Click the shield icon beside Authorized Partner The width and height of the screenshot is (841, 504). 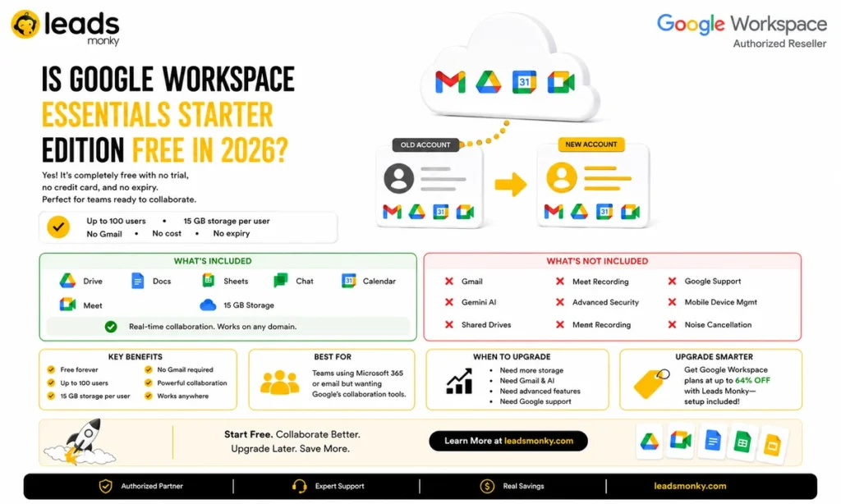point(106,486)
